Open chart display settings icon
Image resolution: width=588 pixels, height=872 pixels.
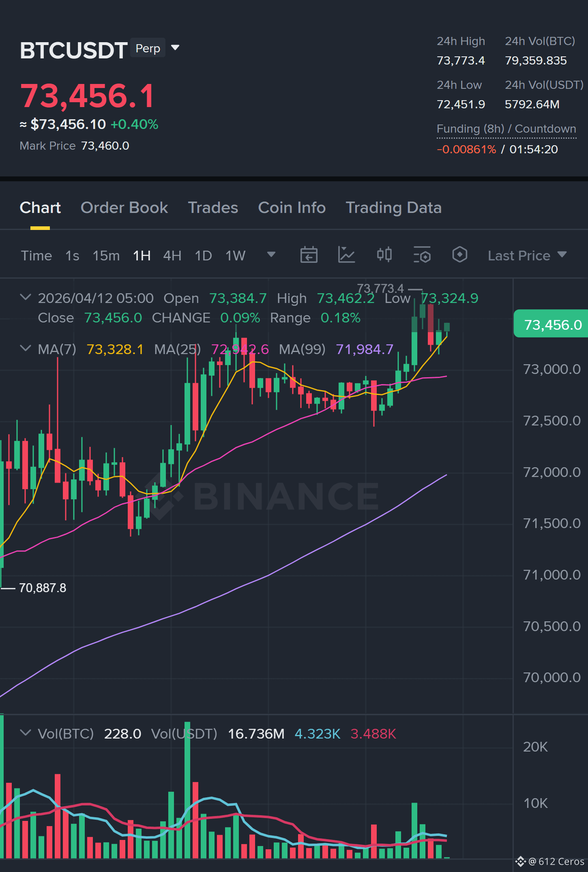pos(422,255)
